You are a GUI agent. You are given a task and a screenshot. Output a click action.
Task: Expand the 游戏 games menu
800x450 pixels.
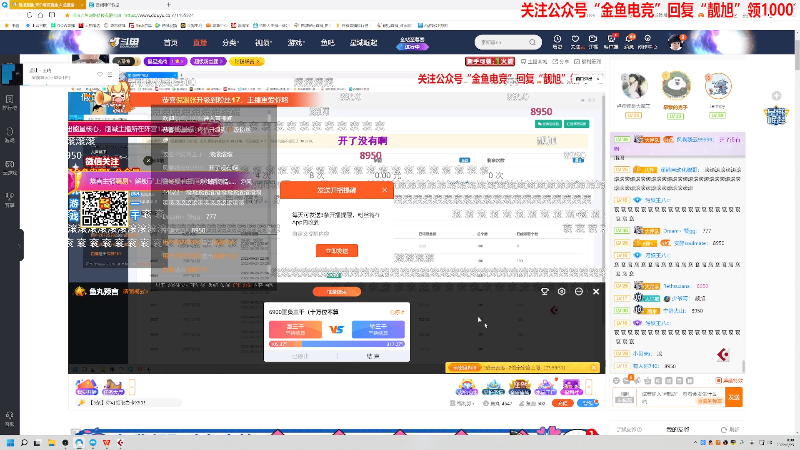click(295, 43)
